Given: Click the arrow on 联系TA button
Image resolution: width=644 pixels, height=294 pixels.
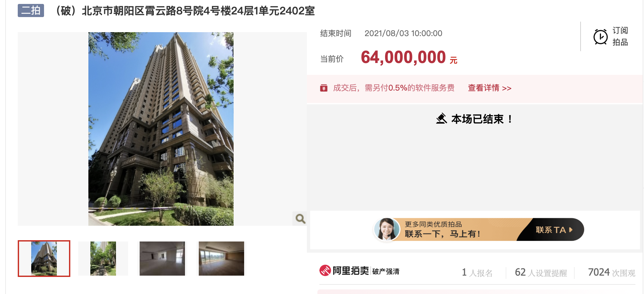Looking at the screenshot, I should [x=571, y=230].
